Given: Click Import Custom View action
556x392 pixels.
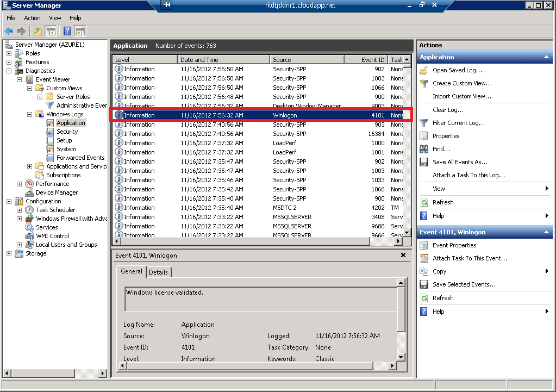Looking at the screenshot, I should (461, 96).
